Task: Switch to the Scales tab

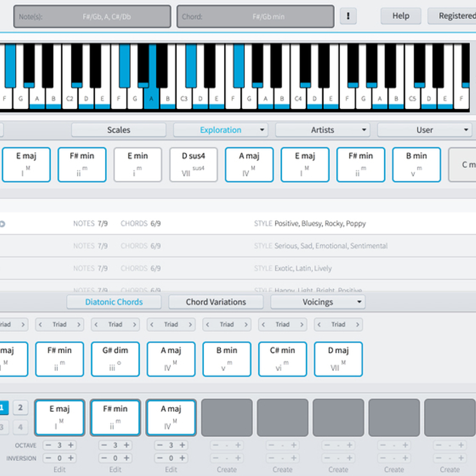Action: click(119, 130)
